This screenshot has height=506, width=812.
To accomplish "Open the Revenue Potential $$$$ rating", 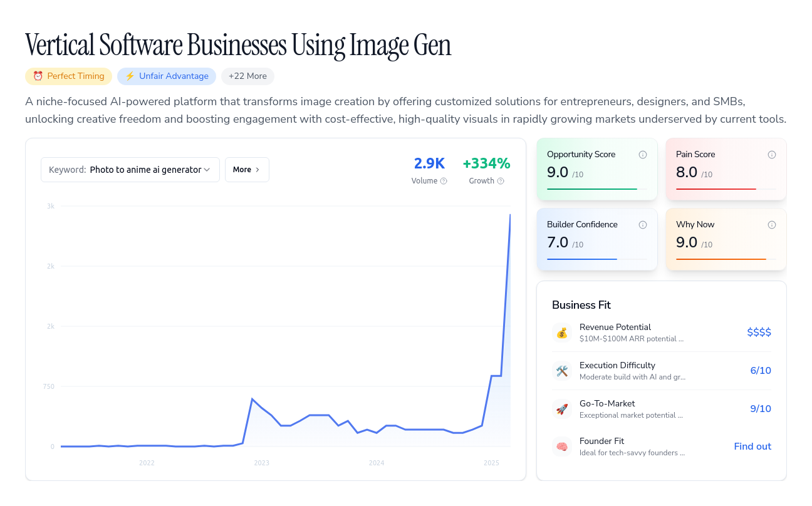I will tap(759, 333).
